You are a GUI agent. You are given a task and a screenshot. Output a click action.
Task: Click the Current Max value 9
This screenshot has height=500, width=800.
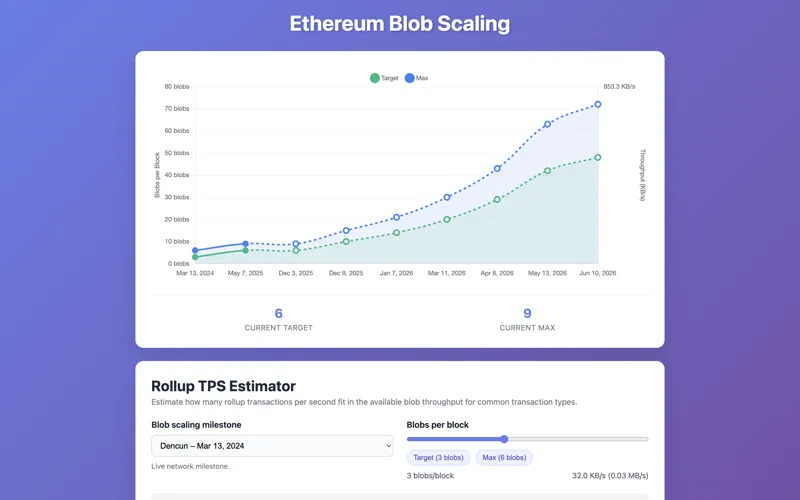pyautogui.click(x=527, y=314)
